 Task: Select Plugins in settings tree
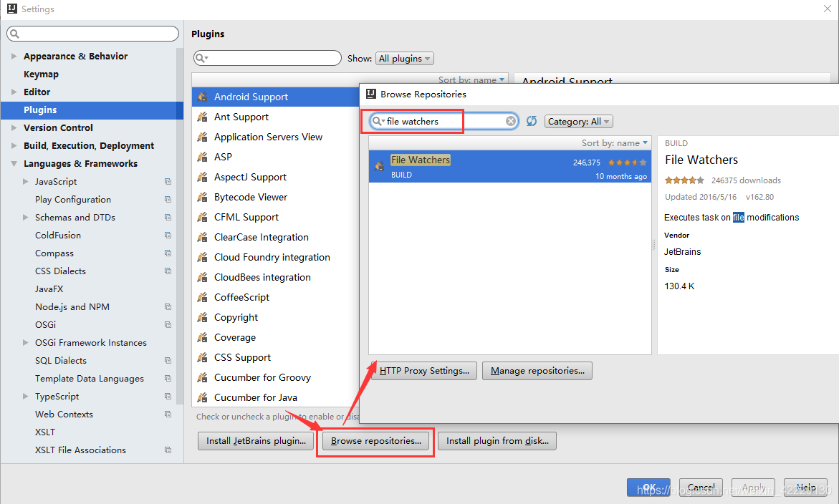(92, 110)
